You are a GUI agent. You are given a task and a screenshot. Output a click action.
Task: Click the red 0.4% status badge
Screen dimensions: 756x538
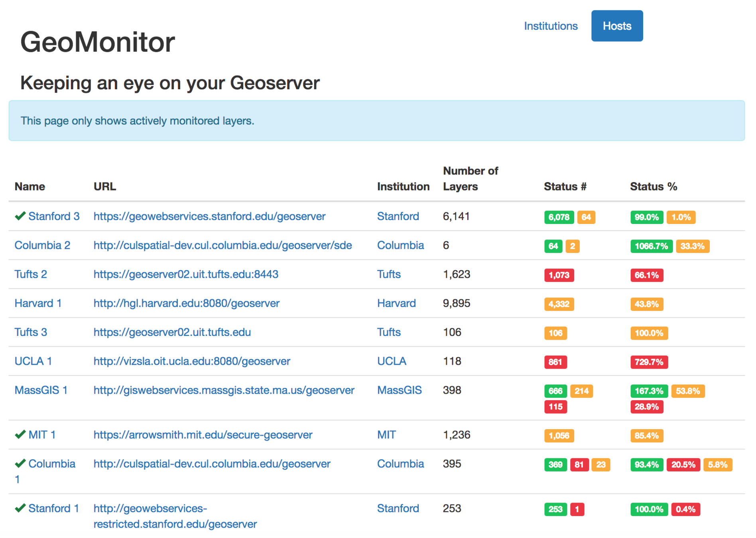tap(685, 509)
